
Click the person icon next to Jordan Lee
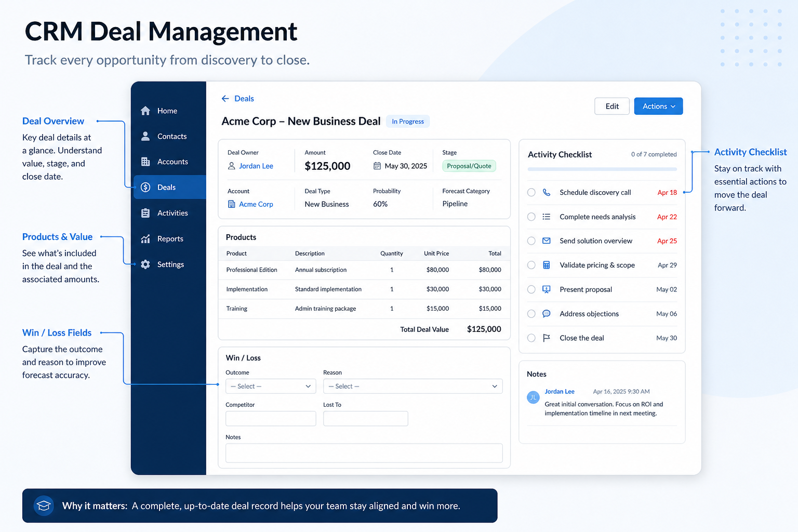pyautogui.click(x=232, y=166)
